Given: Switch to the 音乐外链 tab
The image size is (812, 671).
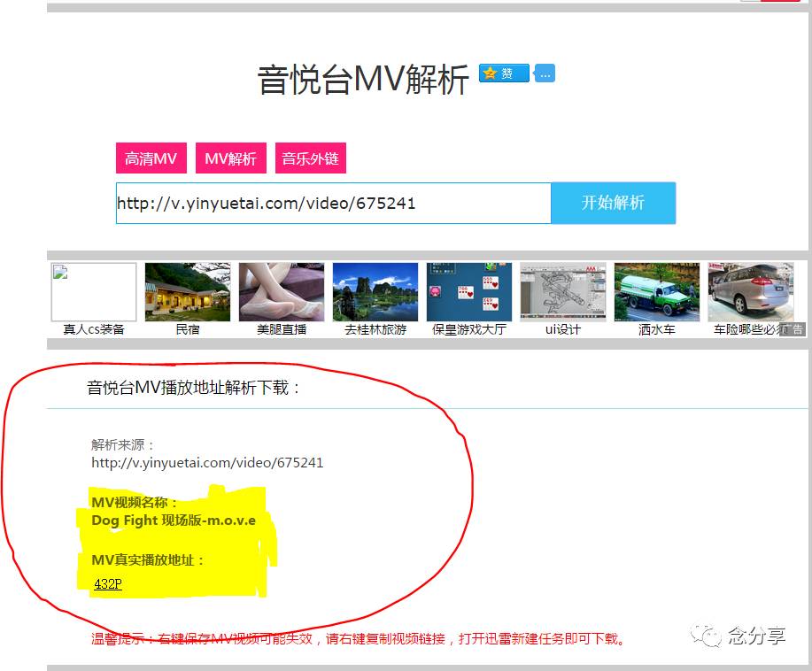Looking at the screenshot, I should tap(310, 158).
